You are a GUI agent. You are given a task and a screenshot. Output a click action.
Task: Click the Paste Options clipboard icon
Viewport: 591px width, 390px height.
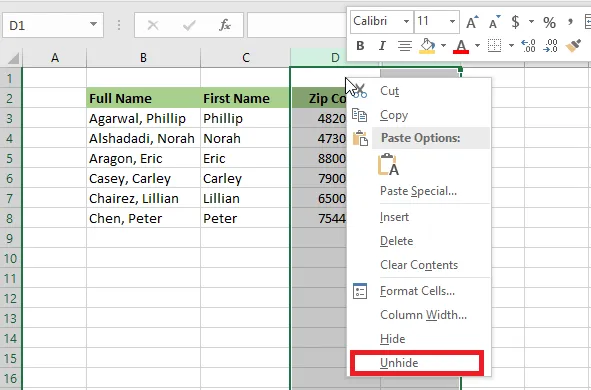tap(360, 138)
